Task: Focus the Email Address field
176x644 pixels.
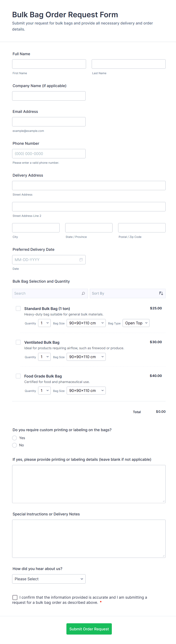Action: (x=49, y=122)
